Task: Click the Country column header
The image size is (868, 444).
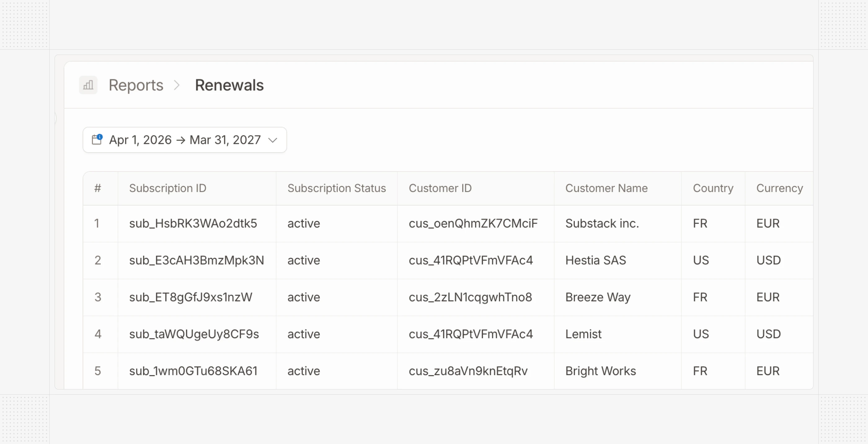Action: [713, 188]
